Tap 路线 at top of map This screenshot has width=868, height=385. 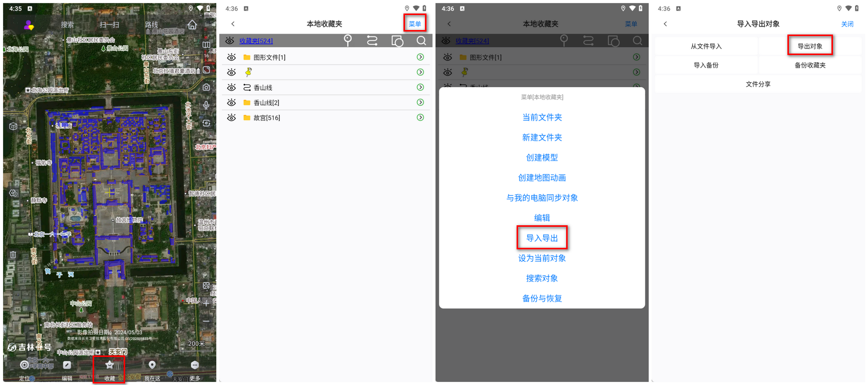tap(152, 25)
